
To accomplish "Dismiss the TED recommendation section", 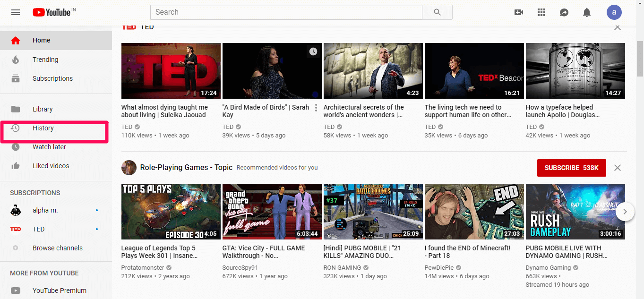I will (x=617, y=27).
